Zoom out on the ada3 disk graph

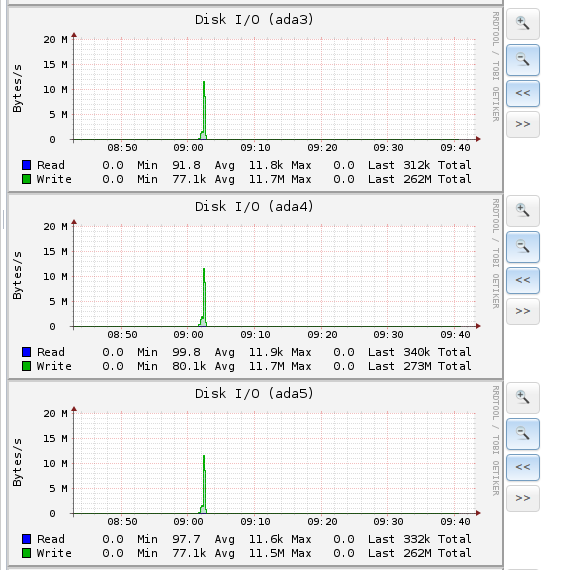pos(523,60)
